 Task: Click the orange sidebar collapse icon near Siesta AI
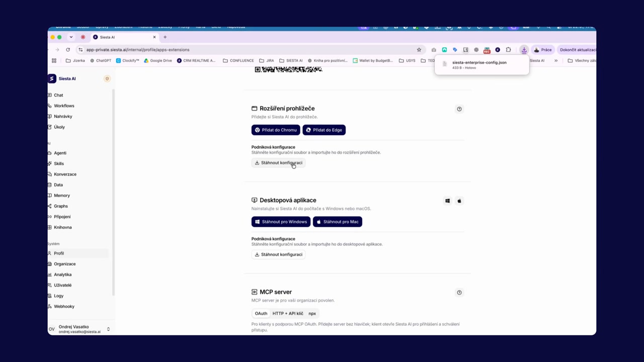click(x=107, y=78)
